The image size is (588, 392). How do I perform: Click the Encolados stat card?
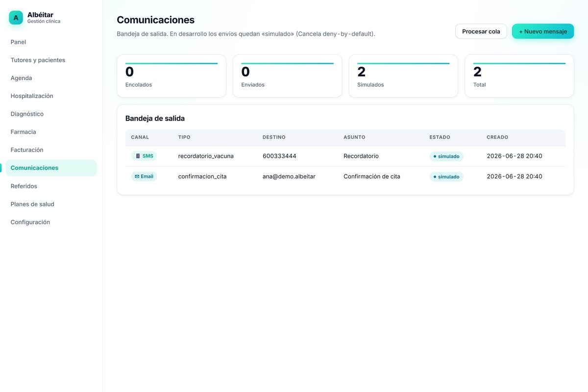tap(171, 76)
